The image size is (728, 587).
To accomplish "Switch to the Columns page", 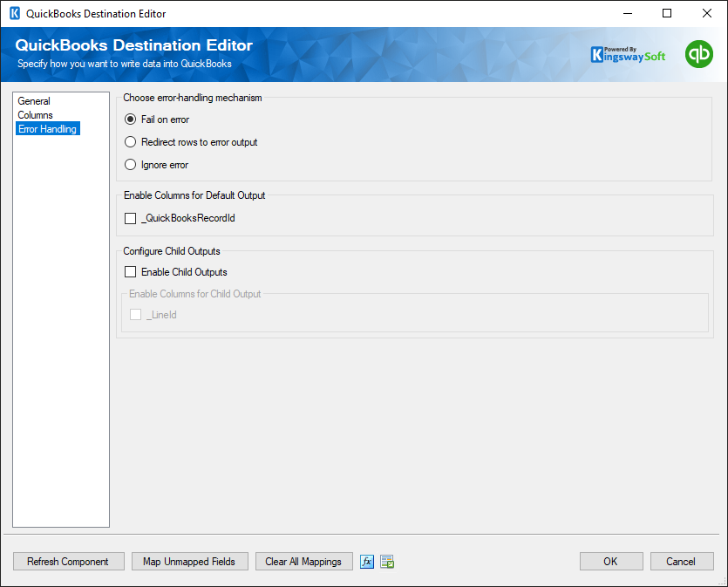I will [x=35, y=115].
